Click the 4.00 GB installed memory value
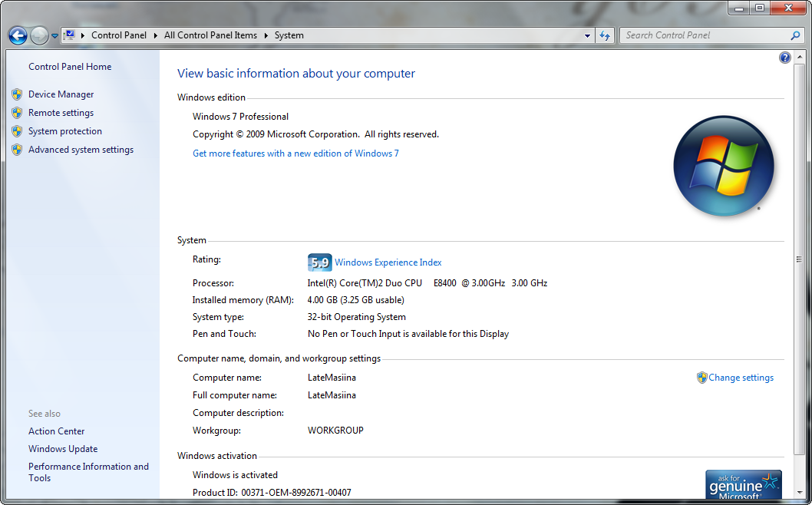This screenshot has width=812, height=505. [356, 300]
